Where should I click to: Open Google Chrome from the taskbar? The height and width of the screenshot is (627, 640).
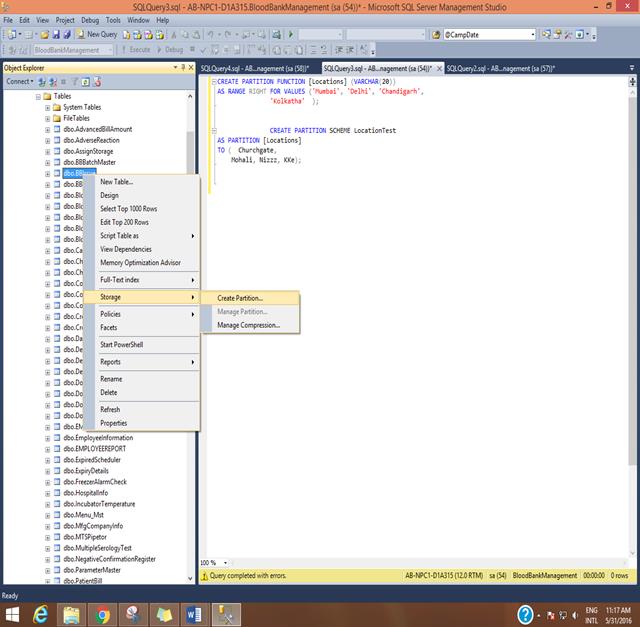103,613
